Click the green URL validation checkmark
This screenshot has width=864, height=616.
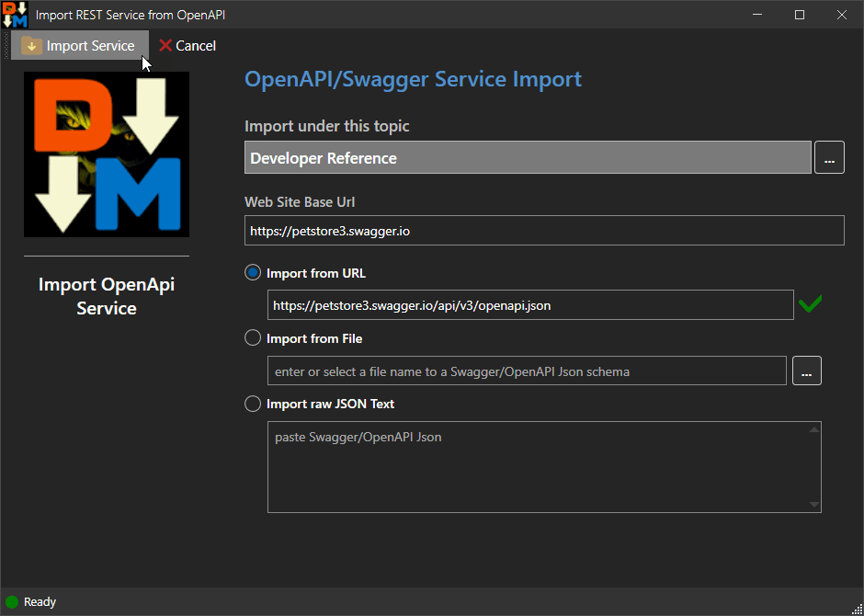810,303
